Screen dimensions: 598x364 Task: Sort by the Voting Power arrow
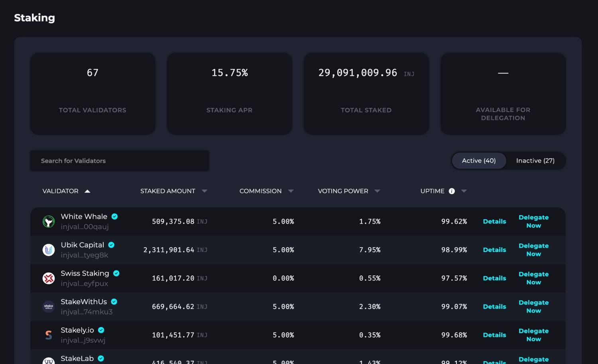377,191
